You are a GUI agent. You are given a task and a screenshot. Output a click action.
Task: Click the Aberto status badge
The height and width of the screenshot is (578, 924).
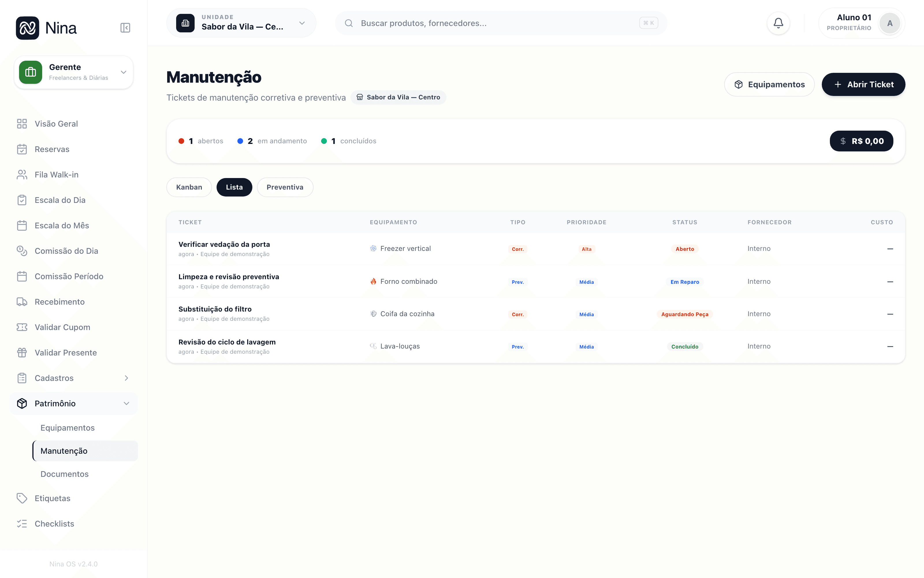[685, 249]
